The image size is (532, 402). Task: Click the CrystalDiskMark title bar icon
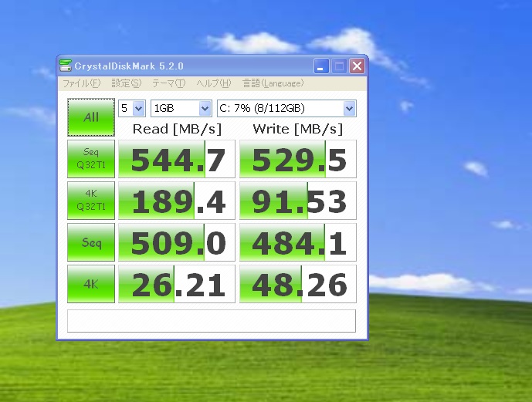coord(65,66)
